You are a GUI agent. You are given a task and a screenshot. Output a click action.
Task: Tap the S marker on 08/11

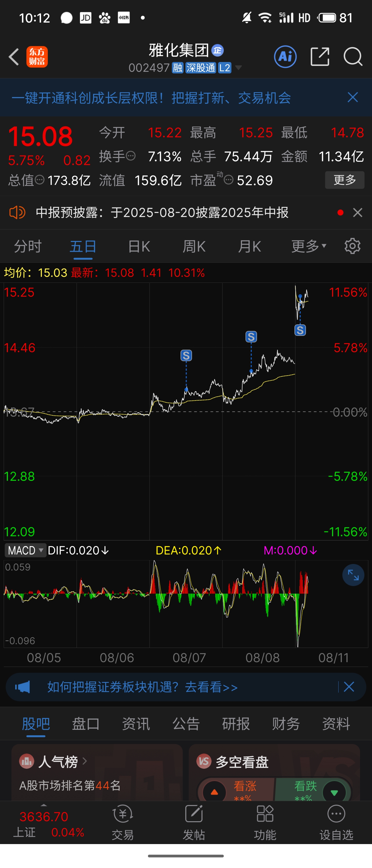[x=300, y=330]
